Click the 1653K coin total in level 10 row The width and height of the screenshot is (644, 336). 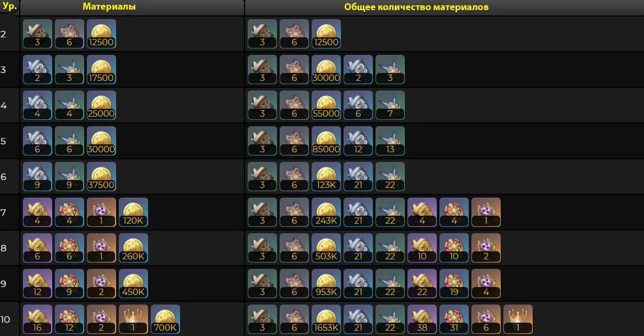coord(326,319)
